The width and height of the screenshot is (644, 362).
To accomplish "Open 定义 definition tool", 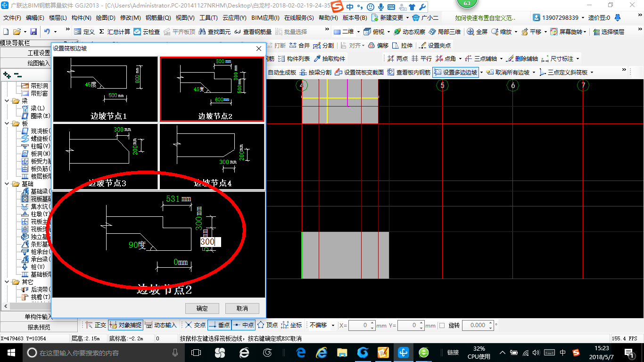I will pos(84,32).
